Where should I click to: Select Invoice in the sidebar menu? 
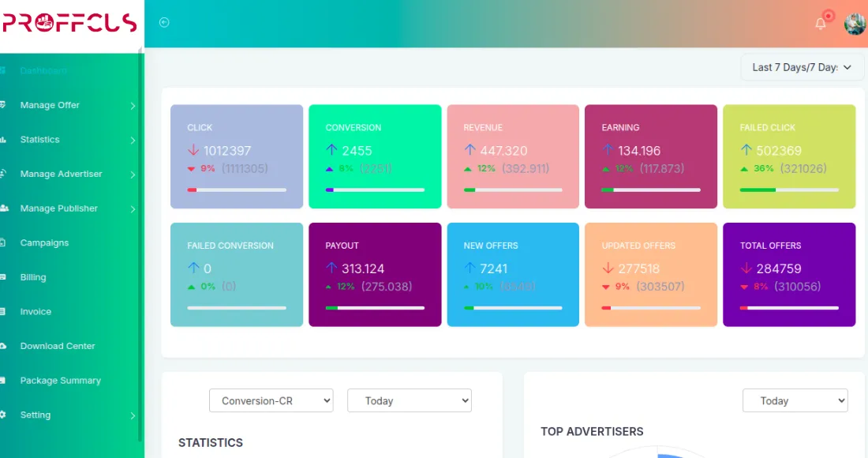tap(36, 312)
